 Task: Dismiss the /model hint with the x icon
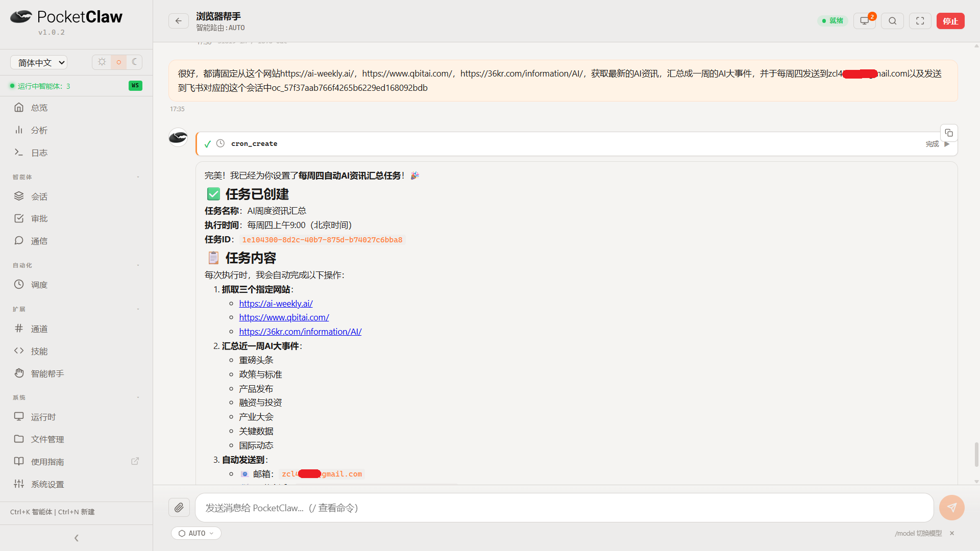952,533
